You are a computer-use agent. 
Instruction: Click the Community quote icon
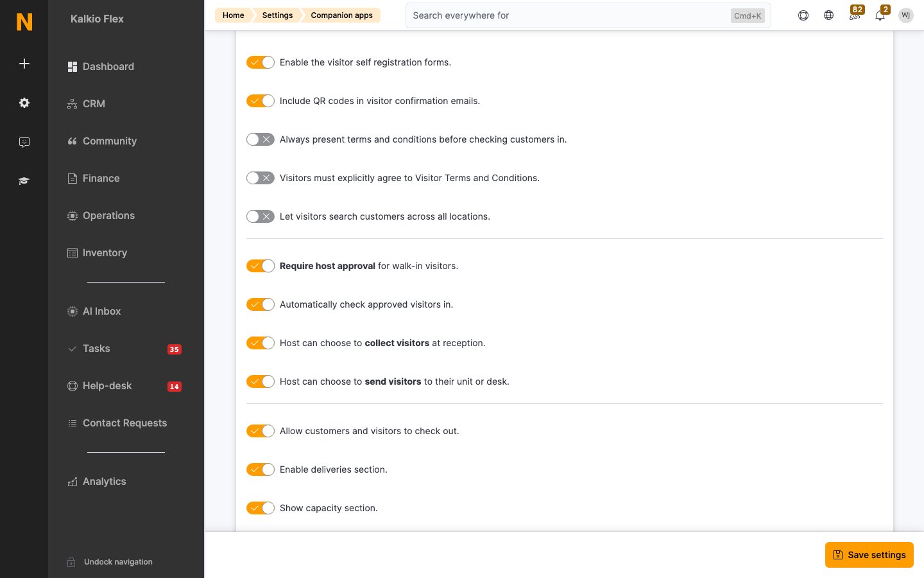(73, 141)
